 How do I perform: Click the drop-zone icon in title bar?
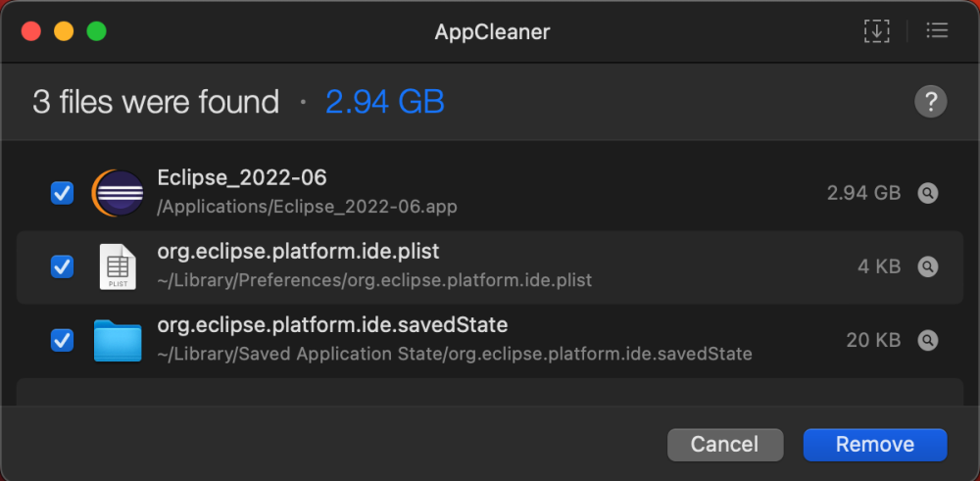[x=876, y=31]
